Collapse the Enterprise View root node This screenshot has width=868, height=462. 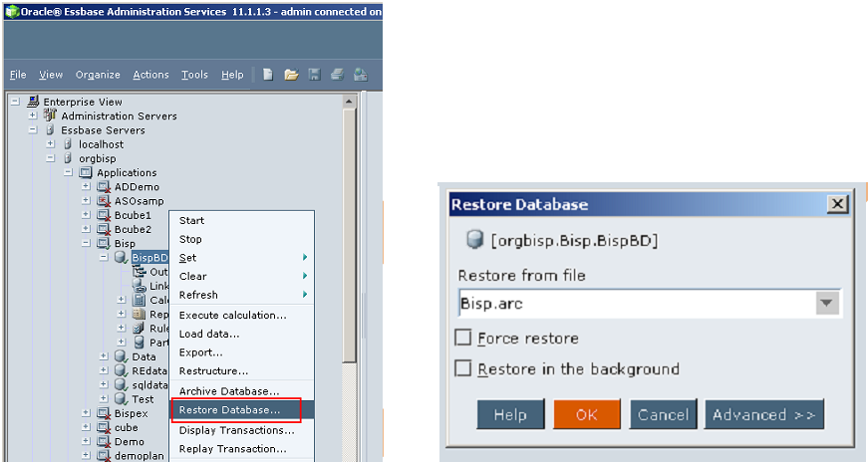tap(16, 102)
